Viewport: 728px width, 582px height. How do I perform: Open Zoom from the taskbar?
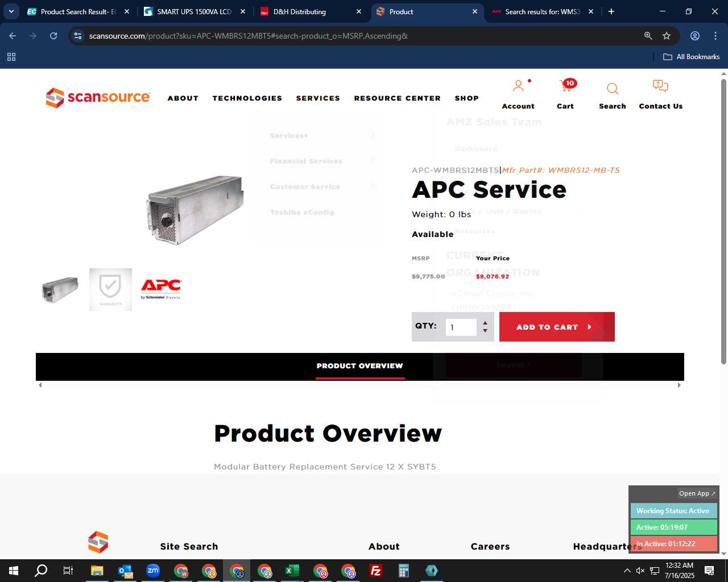[x=153, y=571]
